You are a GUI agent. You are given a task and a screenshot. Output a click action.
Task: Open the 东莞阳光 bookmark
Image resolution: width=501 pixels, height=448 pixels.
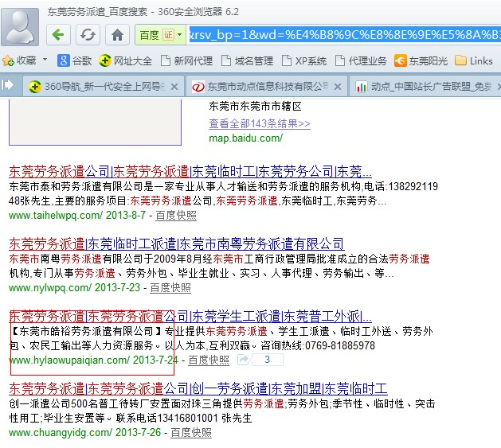pyautogui.click(x=421, y=60)
